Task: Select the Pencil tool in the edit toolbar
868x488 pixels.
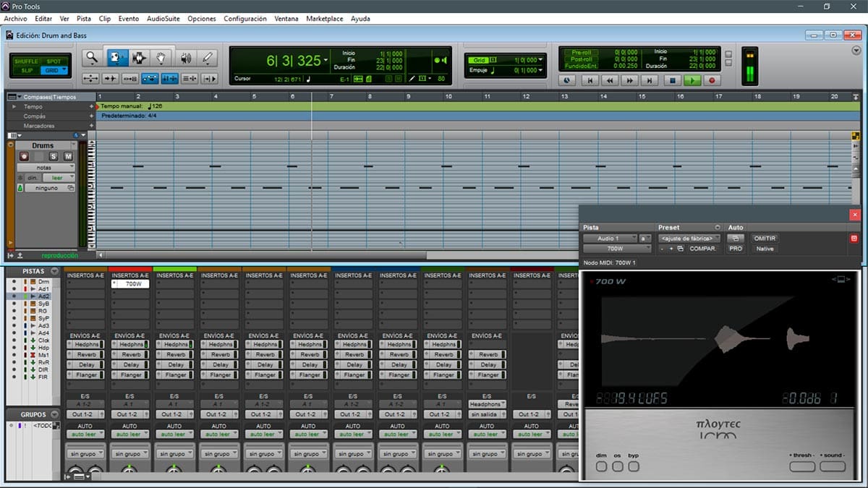Action: tap(208, 58)
